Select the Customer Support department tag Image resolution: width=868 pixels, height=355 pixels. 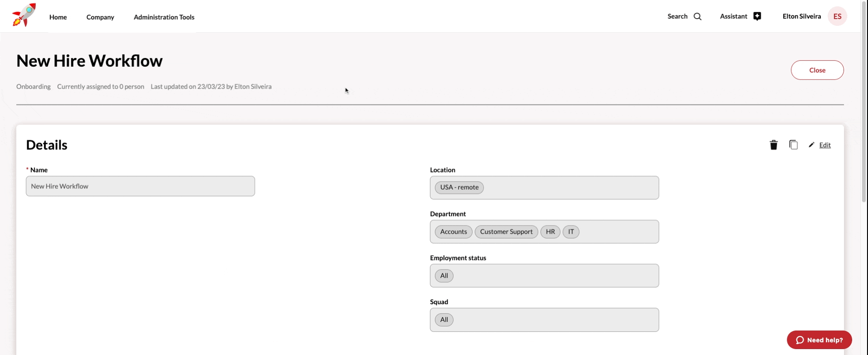(506, 232)
